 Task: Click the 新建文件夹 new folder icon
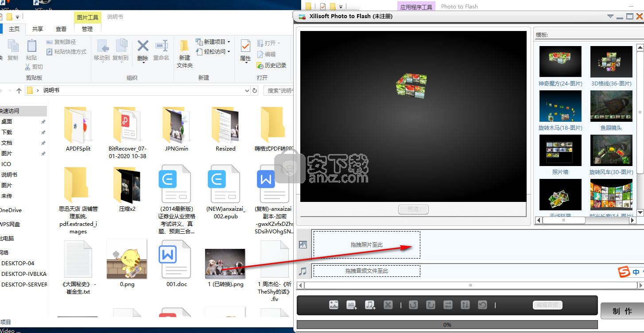tap(185, 46)
